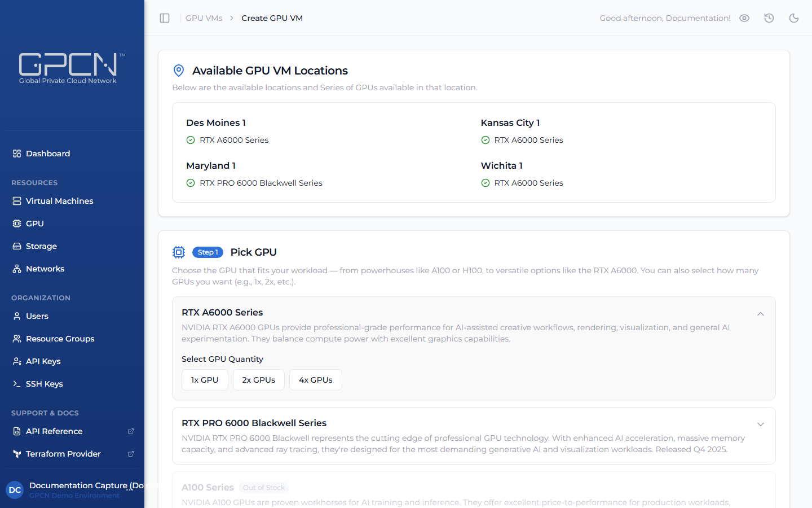Click the Pick GPU chip icon
The image size is (812, 508).
tap(179, 252)
